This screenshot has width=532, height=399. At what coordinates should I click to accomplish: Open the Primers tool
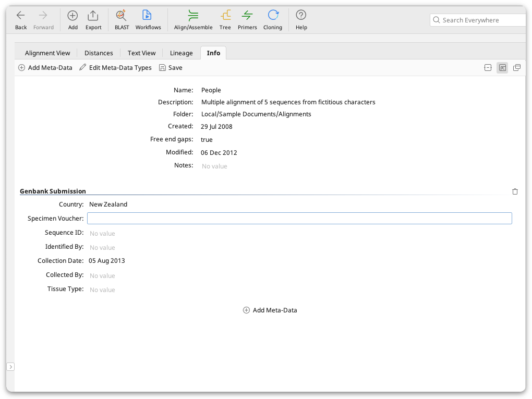click(x=247, y=20)
